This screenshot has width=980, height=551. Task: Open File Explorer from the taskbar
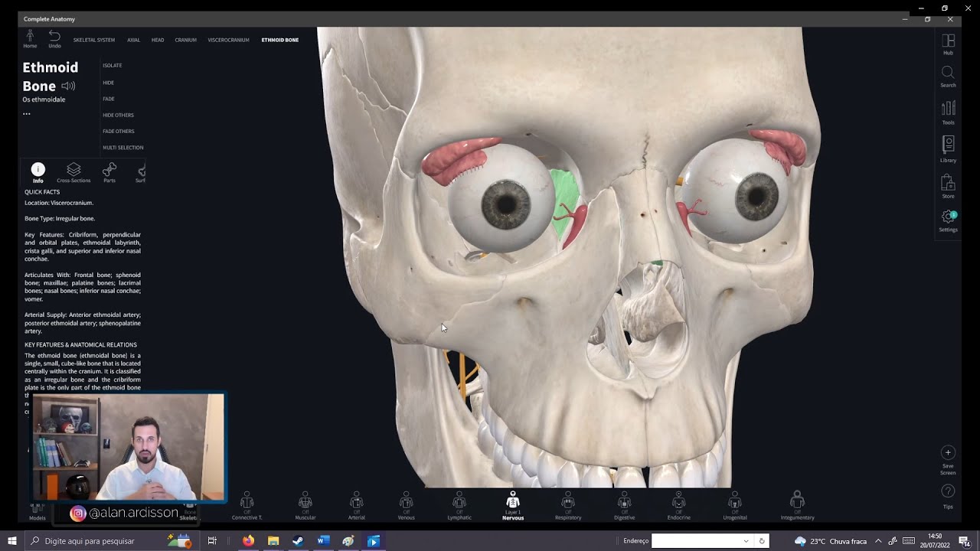point(273,541)
